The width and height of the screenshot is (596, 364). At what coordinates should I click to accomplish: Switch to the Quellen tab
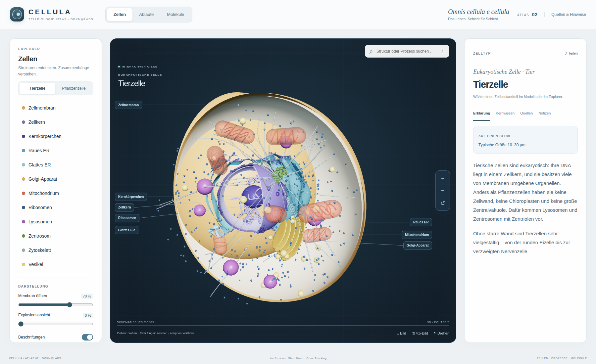tap(526, 113)
